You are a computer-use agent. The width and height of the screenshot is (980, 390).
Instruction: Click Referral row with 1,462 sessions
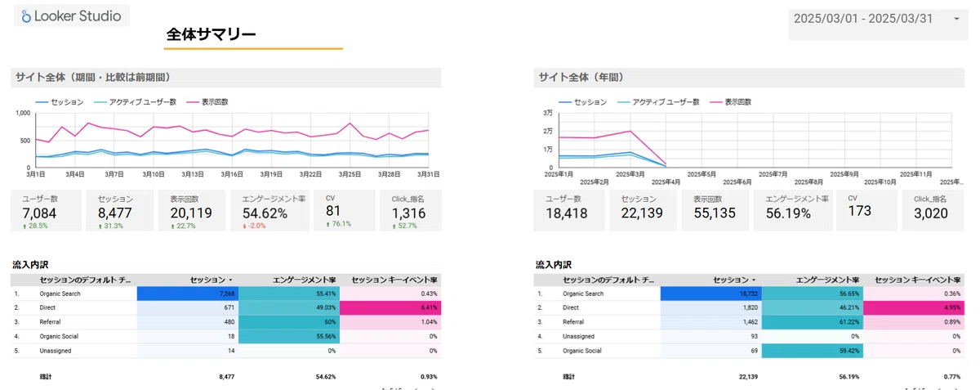[750, 322]
